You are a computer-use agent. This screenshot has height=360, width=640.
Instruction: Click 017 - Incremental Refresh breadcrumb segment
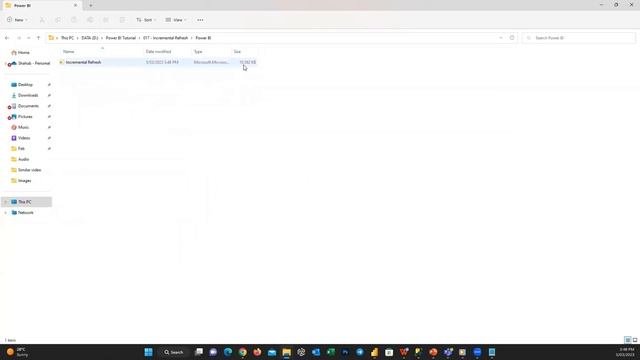pos(165,38)
